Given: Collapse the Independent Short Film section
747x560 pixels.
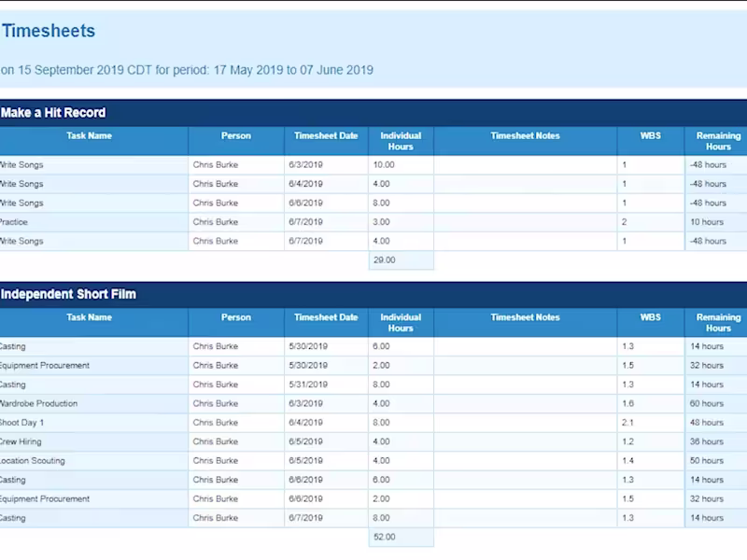Looking at the screenshot, I should (68, 294).
